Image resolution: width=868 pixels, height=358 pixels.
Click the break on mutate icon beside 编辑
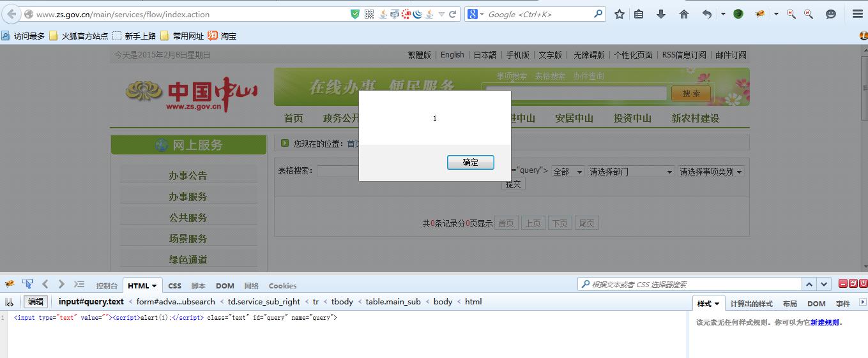[10, 302]
